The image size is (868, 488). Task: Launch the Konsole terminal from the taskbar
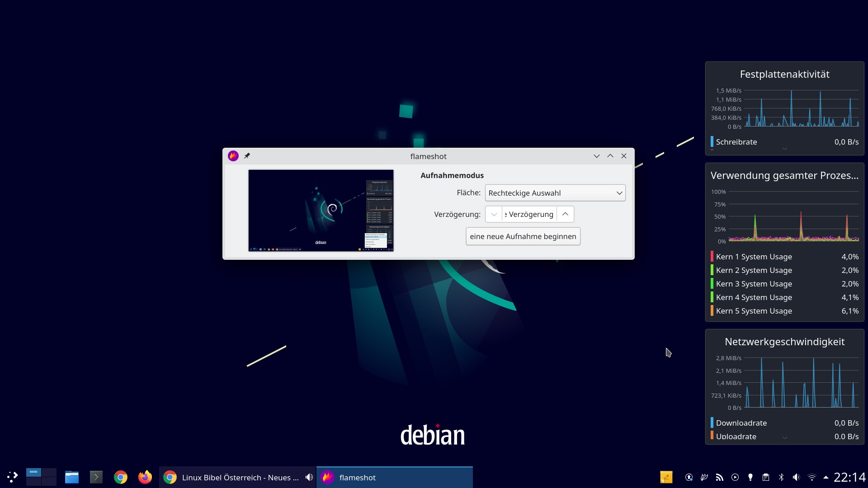point(95,477)
